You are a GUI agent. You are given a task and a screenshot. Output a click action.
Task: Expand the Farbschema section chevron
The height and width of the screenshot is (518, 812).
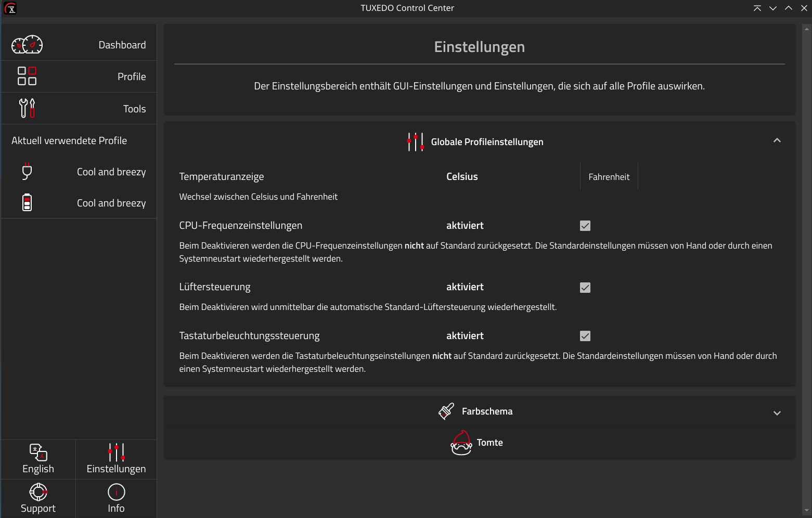click(x=777, y=413)
